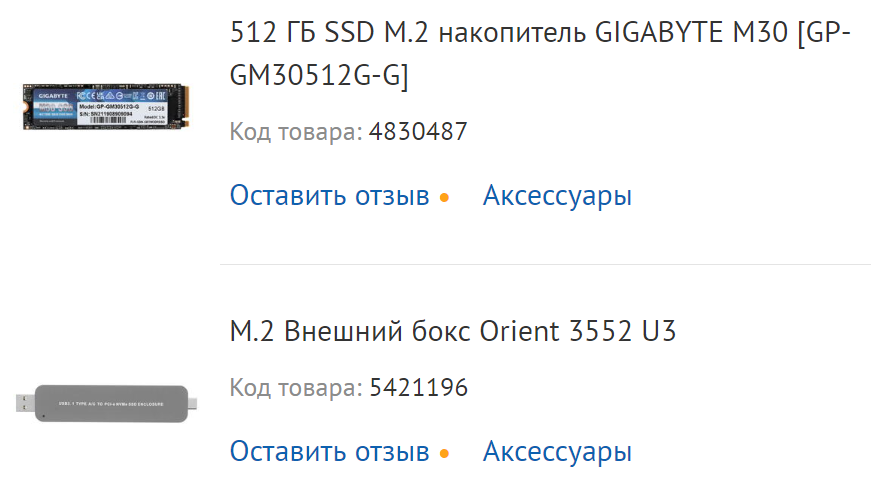Click the divider line between the two products
Screen dimensions: 871x480
pyautogui.click(x=545, y=265)
